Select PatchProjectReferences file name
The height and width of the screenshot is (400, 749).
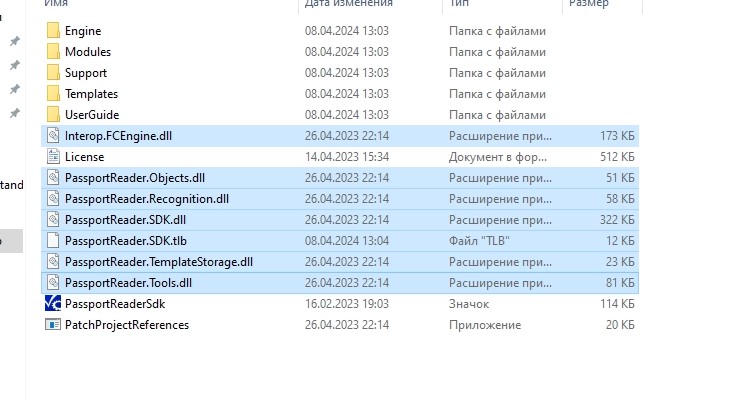coord(127,325)
